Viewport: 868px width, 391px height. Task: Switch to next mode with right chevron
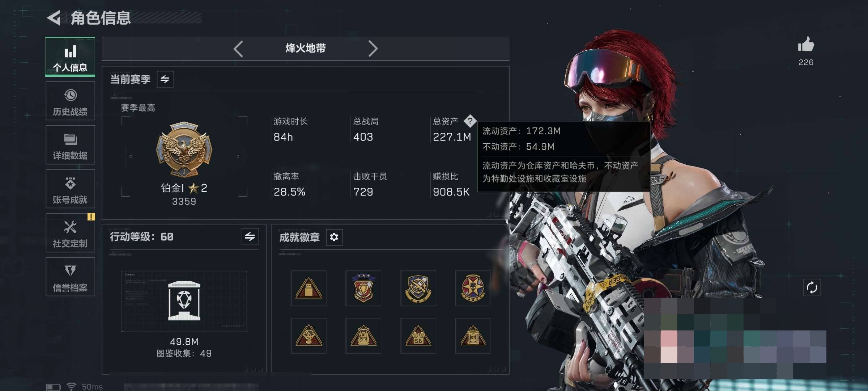tap(373, 49)
